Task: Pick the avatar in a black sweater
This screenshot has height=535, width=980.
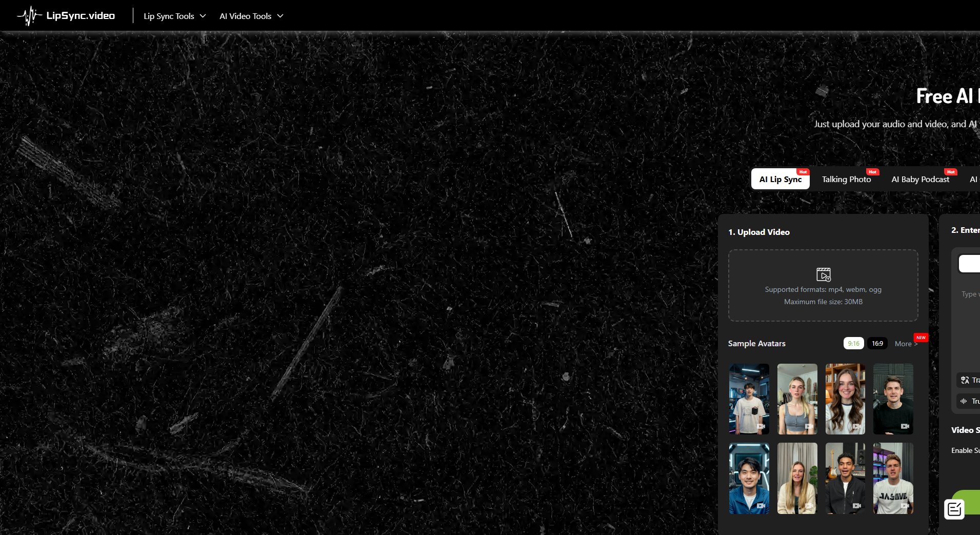Action: point(893,399)
